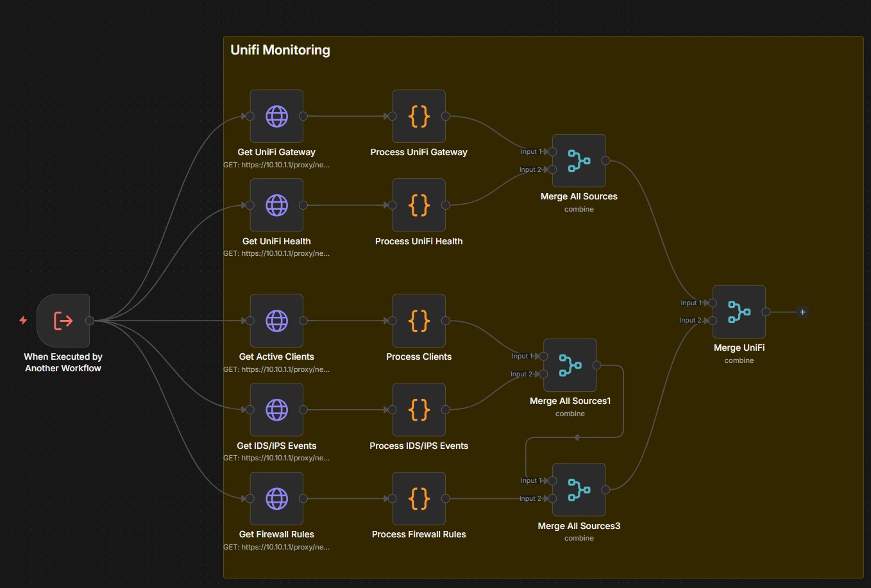Screen dimensions: 871x588
Task: Select the When Executed by Another Workflow trigger
Action: [x=63, y=321]
